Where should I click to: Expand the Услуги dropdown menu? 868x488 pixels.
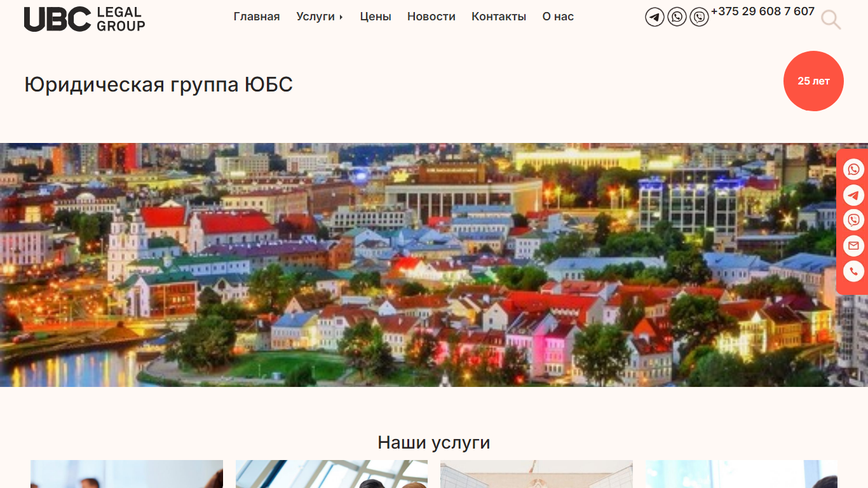(x=320, y=17)
